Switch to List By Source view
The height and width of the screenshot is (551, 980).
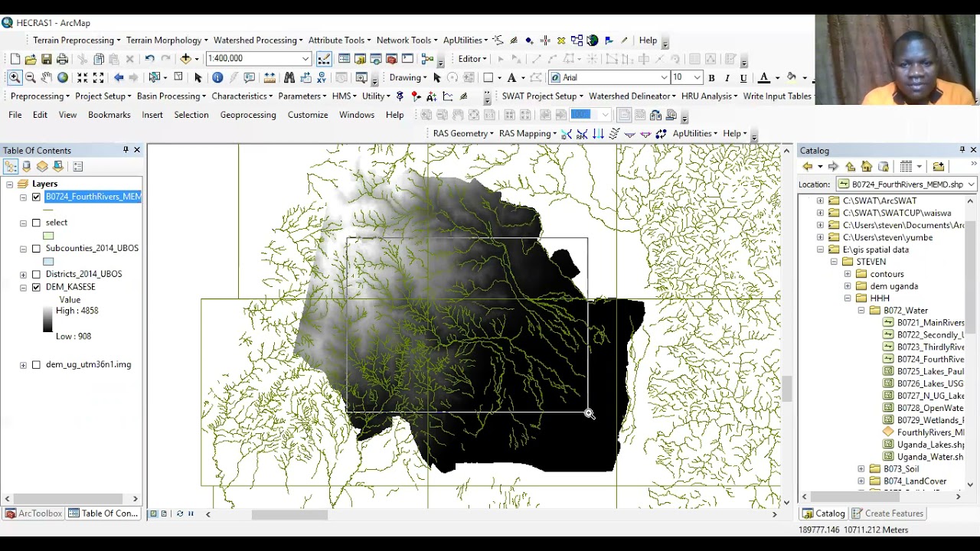(x=27, y=166)
